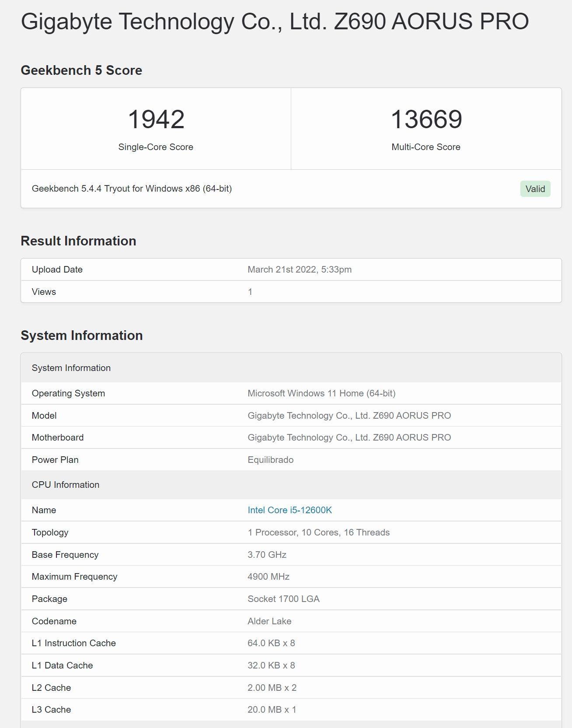Select the "Topology" row label
The image size is (572, 728).
coord(50,532)
